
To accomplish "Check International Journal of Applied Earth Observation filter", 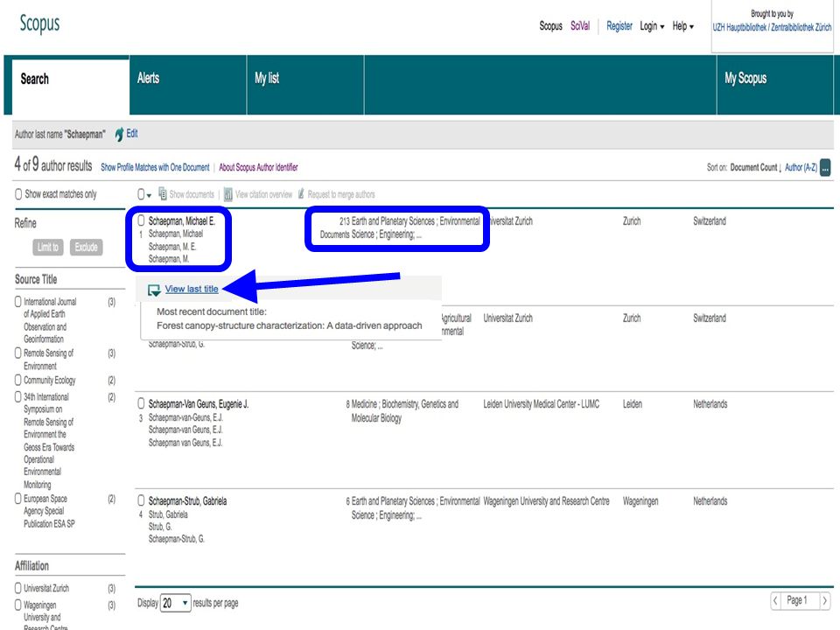I will 18,301.
